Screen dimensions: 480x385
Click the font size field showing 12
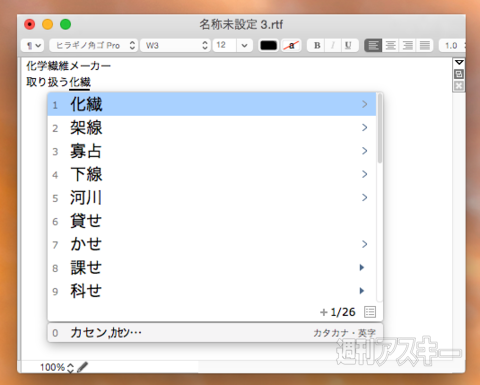[x=225, y=45]
